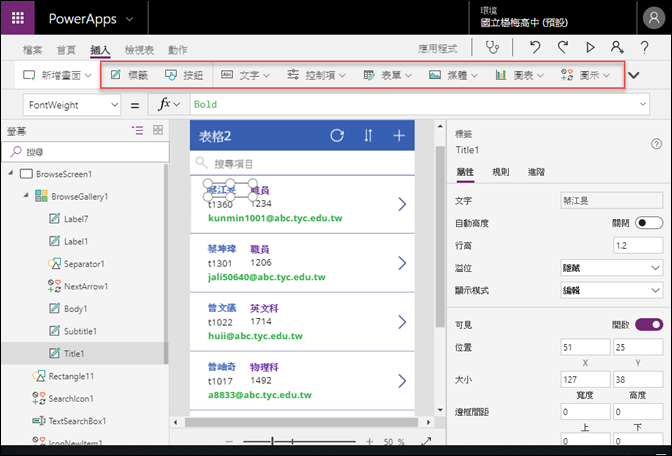This screenshot has height=456, width=672.
Task: Select Label1 in the tree
Action: [x=76, y=241]
